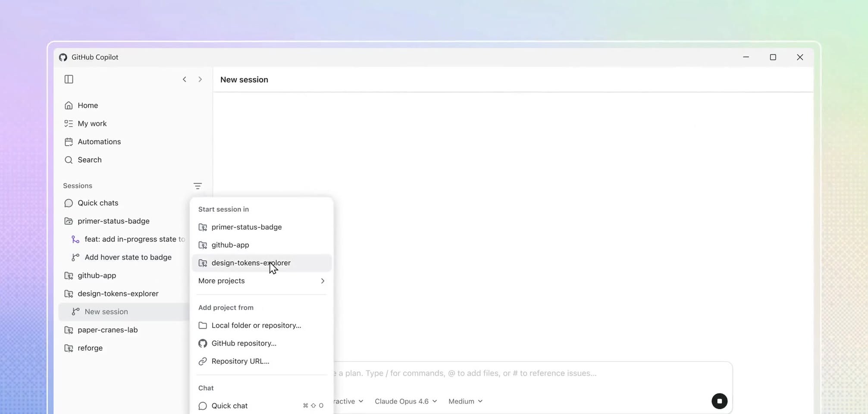Minimize the GitHub Copilot window
Screen dimensions: 868x414
coord(746,57)
